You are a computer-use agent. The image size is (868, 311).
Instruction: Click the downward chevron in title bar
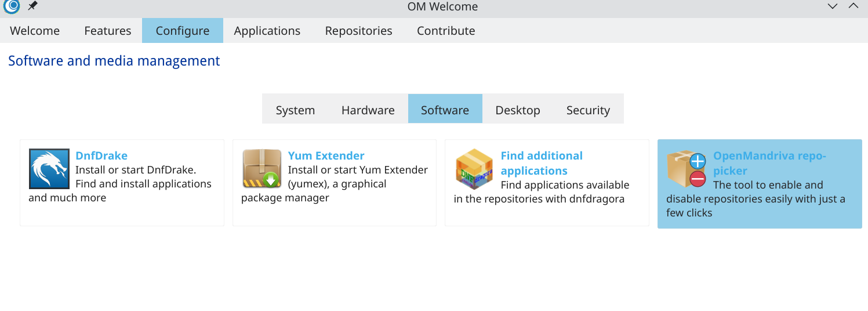[833, 6]
